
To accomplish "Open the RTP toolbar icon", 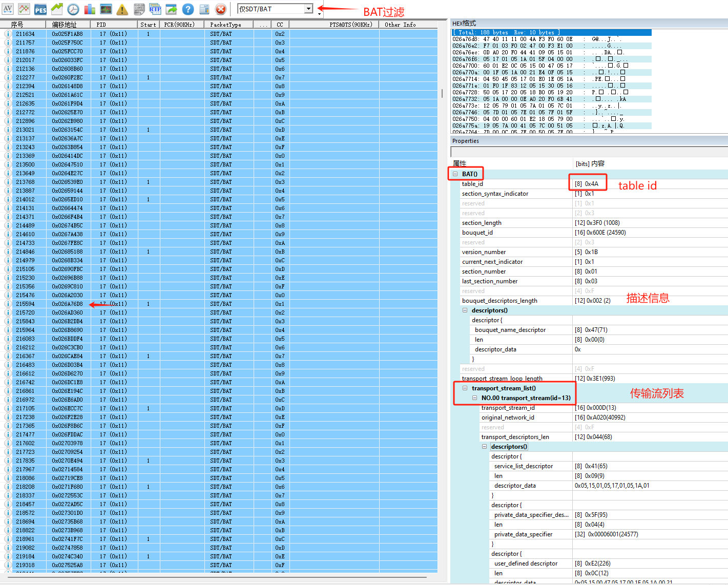I will (x=155, y=9).
